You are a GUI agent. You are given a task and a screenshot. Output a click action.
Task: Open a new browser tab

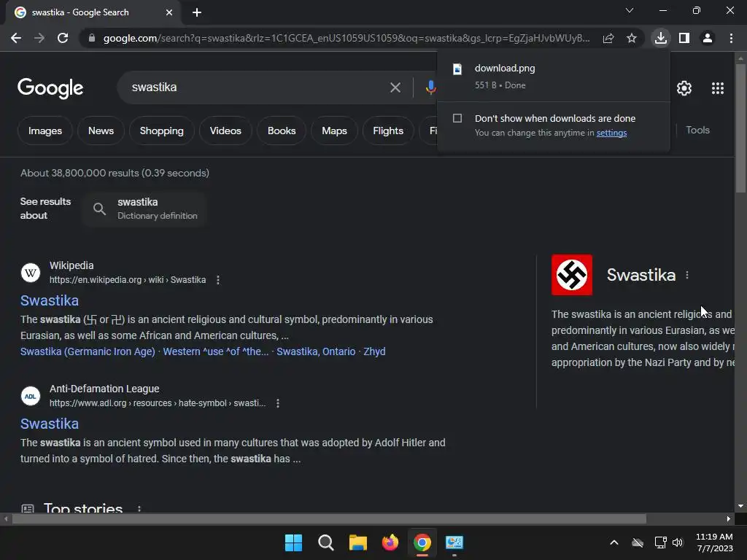(x=197, y=12)
